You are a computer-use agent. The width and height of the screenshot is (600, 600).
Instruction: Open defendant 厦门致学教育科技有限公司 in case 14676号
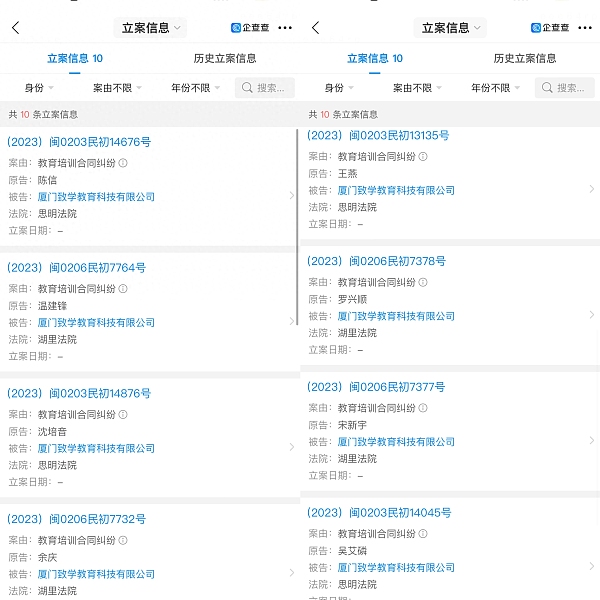[x=96, y=197]
